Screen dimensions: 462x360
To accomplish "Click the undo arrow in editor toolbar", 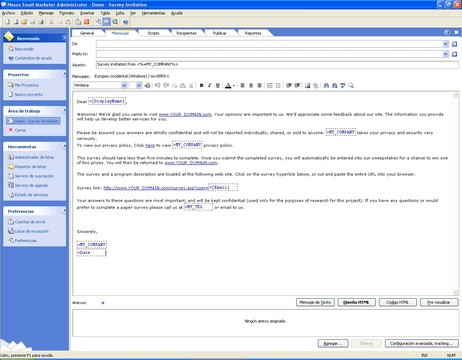I will click(157, 86).
